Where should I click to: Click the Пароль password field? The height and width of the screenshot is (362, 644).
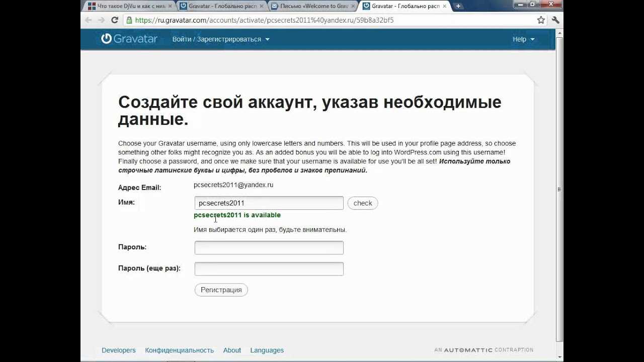click(269, 247)
